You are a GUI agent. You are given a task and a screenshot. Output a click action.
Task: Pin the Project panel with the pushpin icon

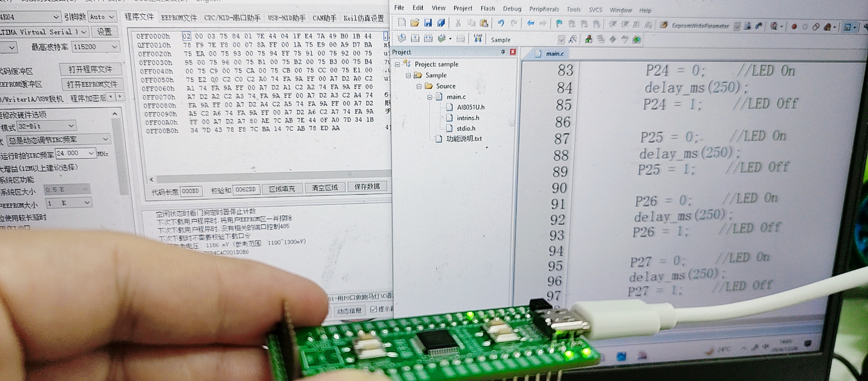click(502, 52)
